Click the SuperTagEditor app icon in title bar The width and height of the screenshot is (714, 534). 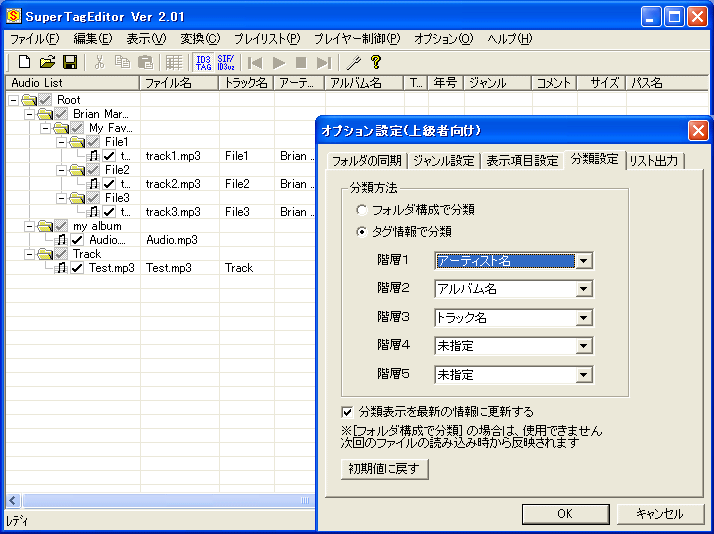[14, 16]
